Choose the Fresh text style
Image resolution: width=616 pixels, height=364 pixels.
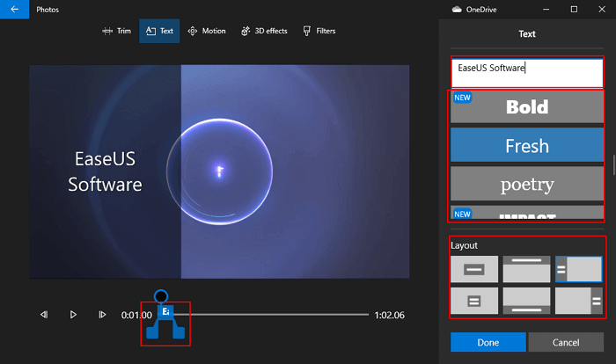point(526,146)
